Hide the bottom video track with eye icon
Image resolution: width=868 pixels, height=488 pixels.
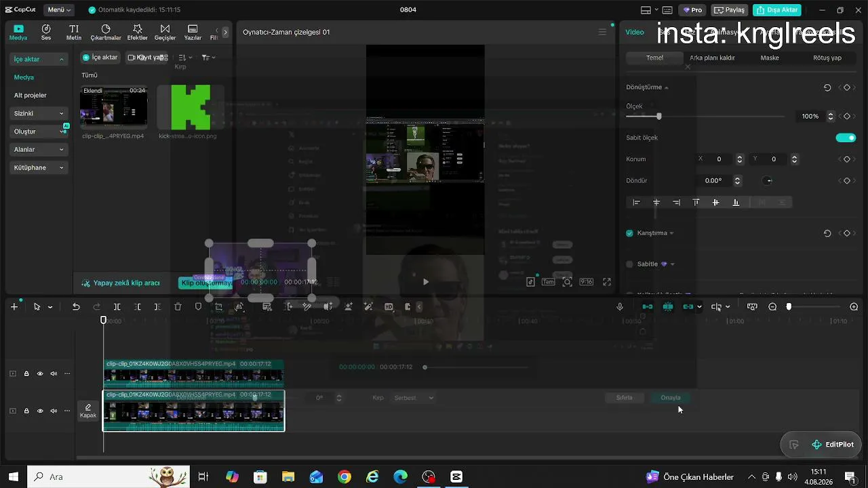click(x=40, y=411)
